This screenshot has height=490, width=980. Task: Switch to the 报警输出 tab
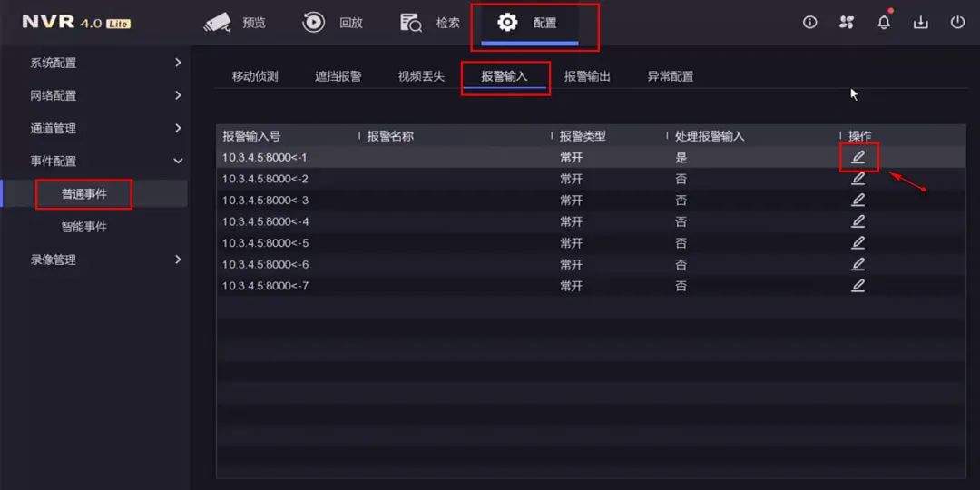[587, 77]
